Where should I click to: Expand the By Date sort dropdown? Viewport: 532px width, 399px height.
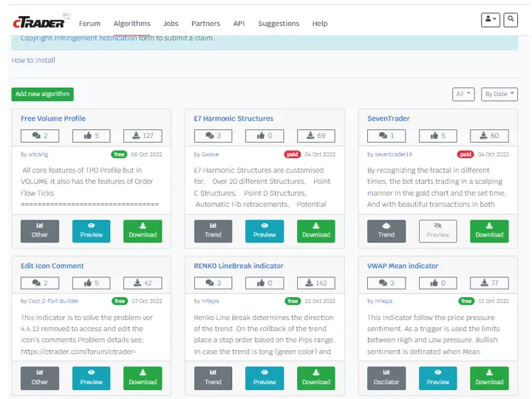click(x=499, y=94)
